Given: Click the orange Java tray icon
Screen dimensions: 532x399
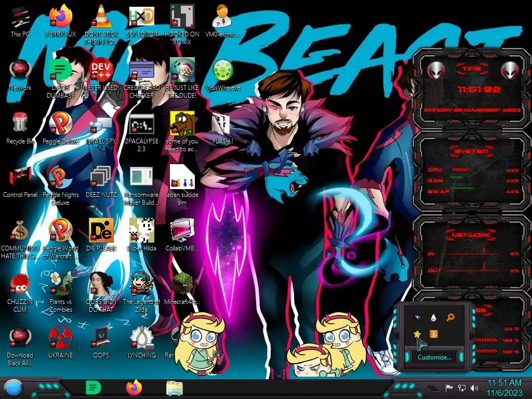Looking at the screenshot, I should [x=434, y=334].
